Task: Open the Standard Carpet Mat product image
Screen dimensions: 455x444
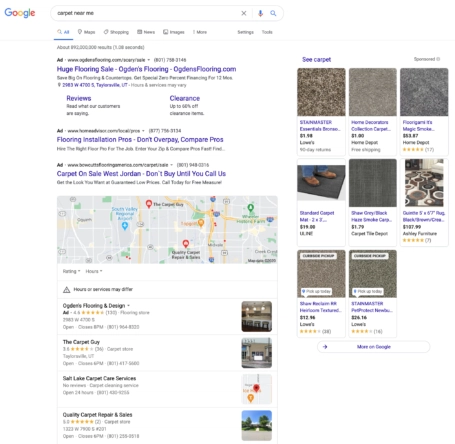Action: click(x=321, y=183)
